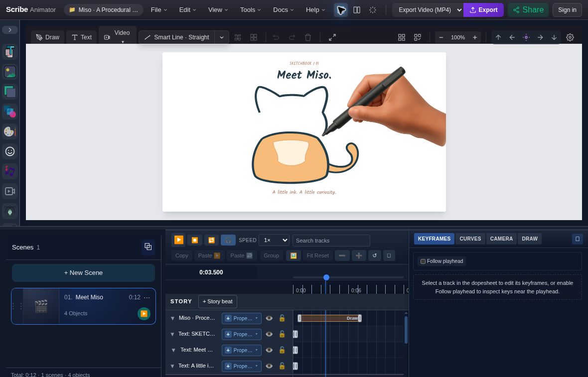Switch to the CURVES tab
Image resolution: width=588 pixels, height=377 pixels.
tap(470, 239)
